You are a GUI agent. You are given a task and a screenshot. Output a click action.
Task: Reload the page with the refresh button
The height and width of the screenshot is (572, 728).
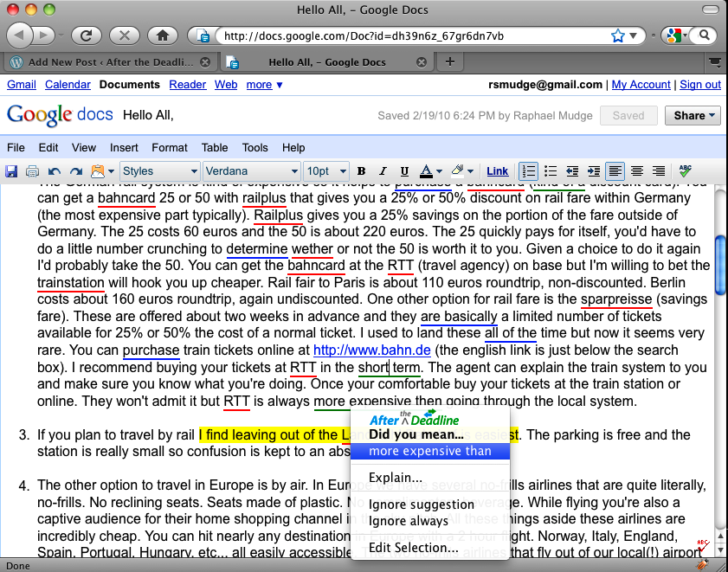click(87, 35)
